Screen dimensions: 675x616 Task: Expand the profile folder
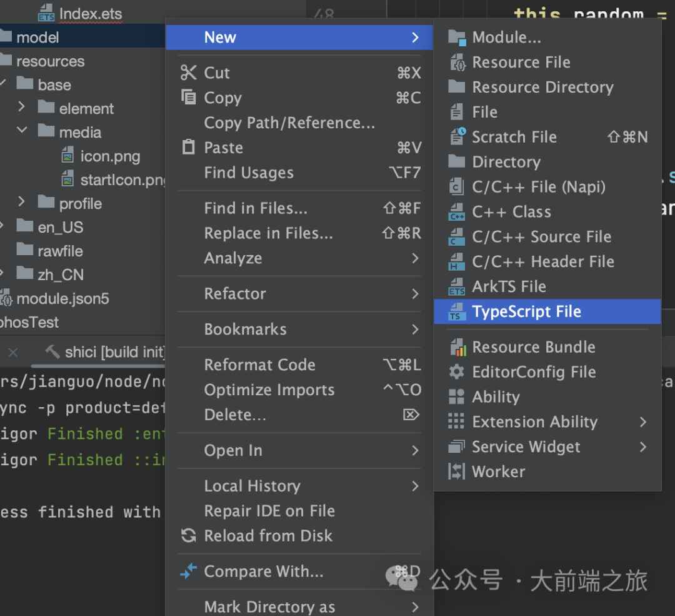pos(22,202)
